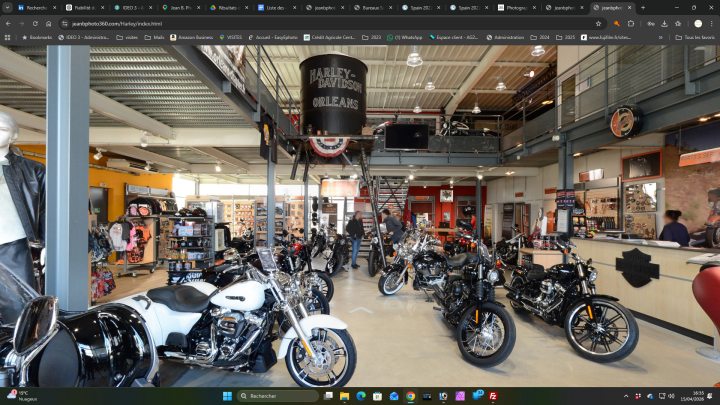Viewport: 720px width, 405px height.
Task: Open the Windows Start menu
Action: click(227, 396)
